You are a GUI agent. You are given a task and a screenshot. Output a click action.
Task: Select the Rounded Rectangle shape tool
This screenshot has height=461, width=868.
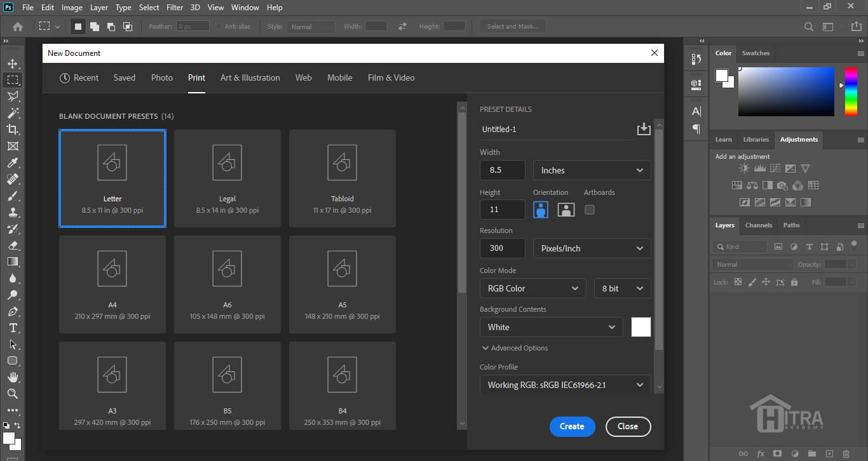[12, 361]
